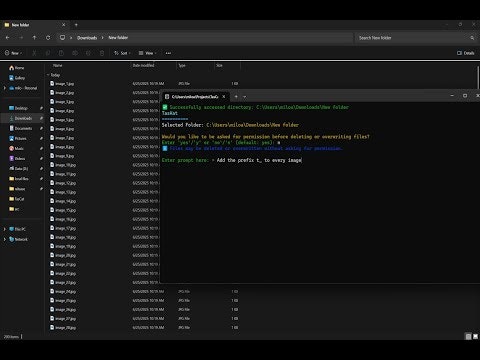This screenshot has height=360, width=480.
Task: Select file image_17.jpg
Action: point(63,228)
